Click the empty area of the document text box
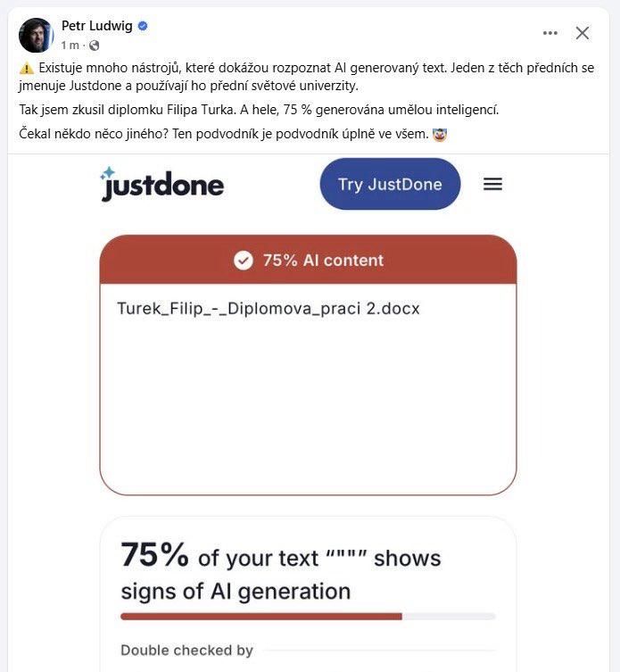The image size is (620, 672). point(308,402)
